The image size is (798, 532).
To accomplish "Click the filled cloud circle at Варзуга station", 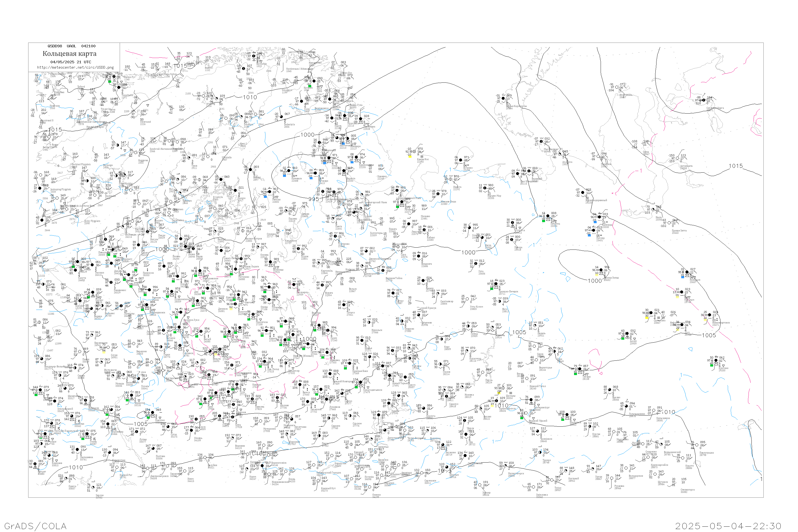I will pos(344,171).
